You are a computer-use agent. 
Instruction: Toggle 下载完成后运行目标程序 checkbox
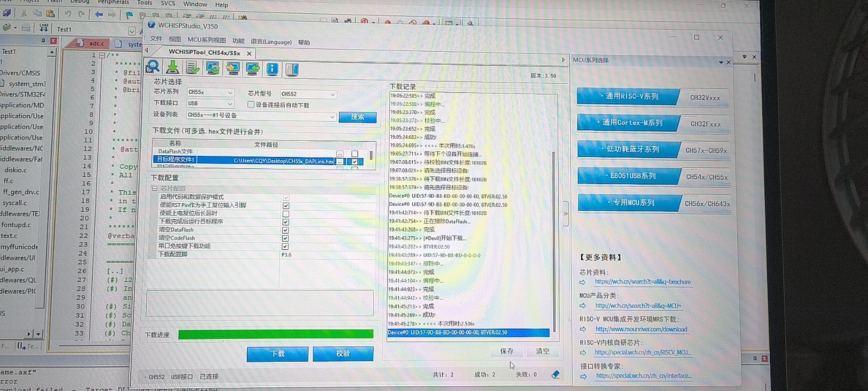click(x=286, y=222)
